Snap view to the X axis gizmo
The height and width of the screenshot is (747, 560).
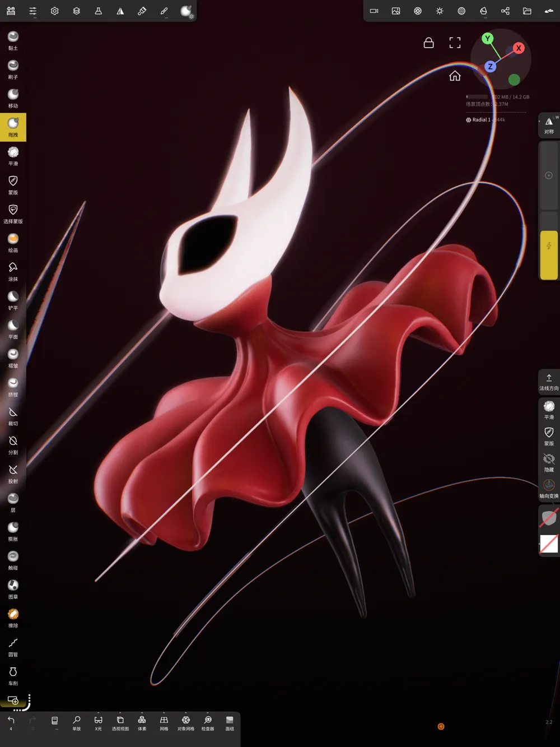(x=519, y=48)
